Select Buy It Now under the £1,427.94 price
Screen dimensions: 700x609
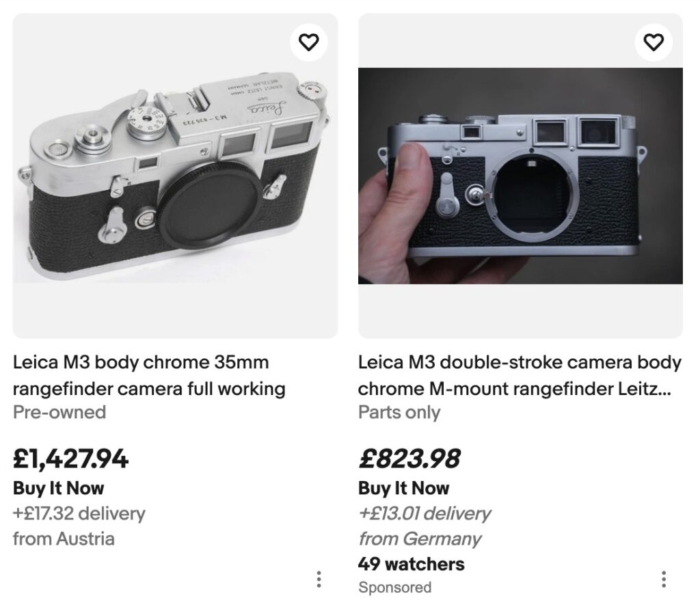[x=59, y=488]
